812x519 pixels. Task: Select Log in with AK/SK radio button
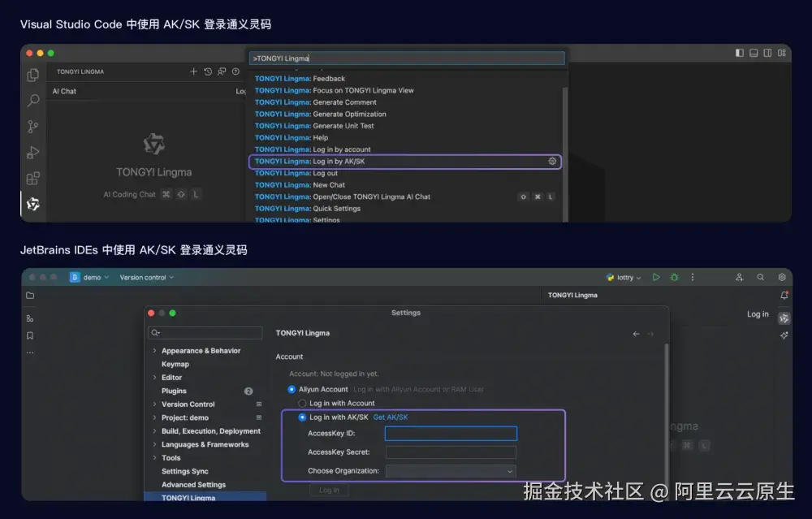coord(302,417)
